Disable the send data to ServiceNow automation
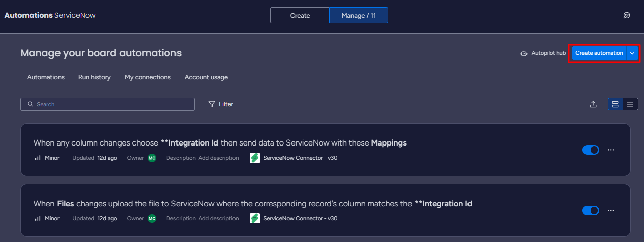Image resolution: width=644 pixels, height=242 pixels. click(591, 150)
